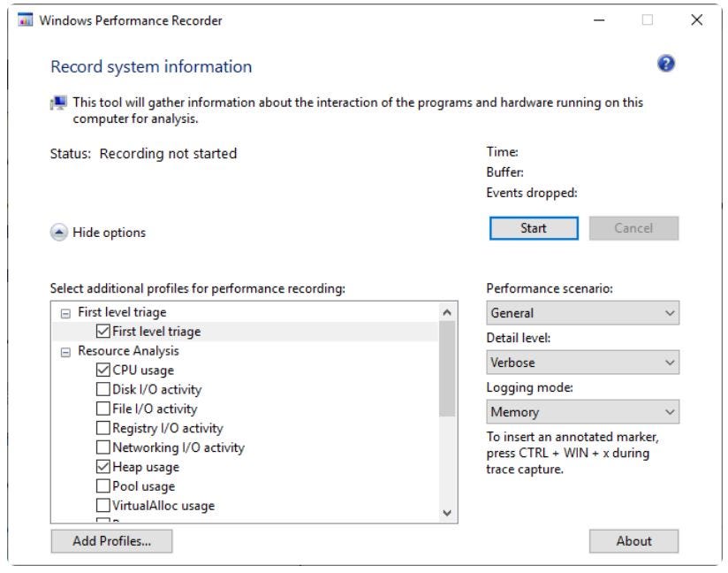Enable Disk I/O activity profile
Viewport: 728px width, 573px height.
pos(102,389)
